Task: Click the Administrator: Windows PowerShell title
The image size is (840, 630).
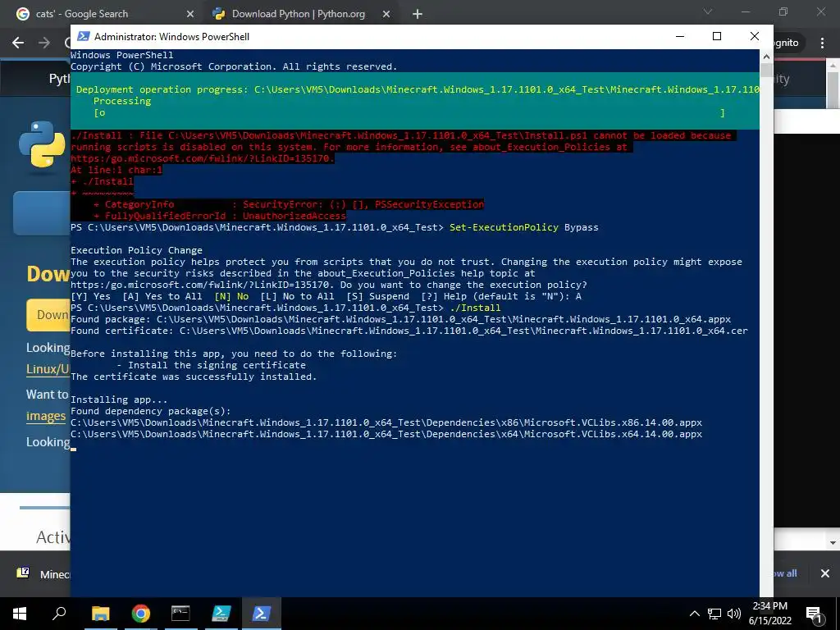Action: [172, 36]
